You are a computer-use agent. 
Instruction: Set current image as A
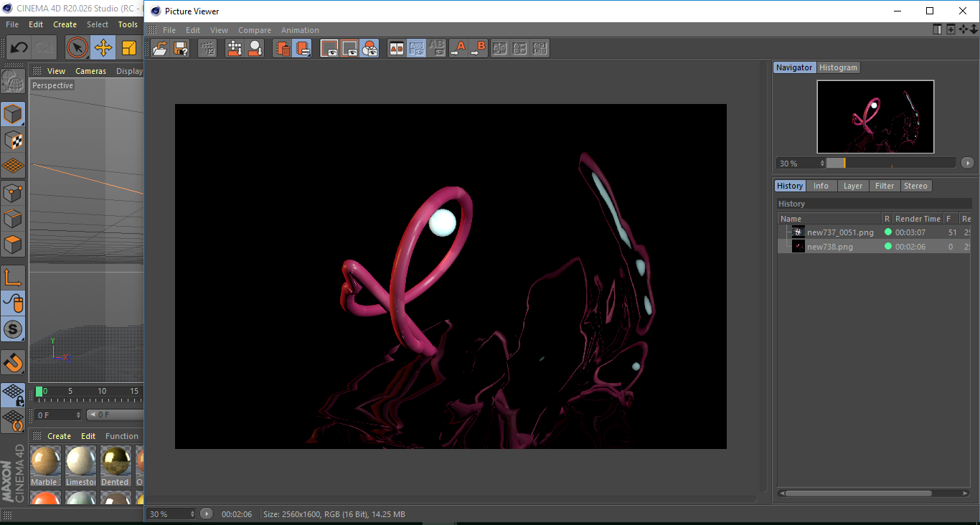coord(458,48)
